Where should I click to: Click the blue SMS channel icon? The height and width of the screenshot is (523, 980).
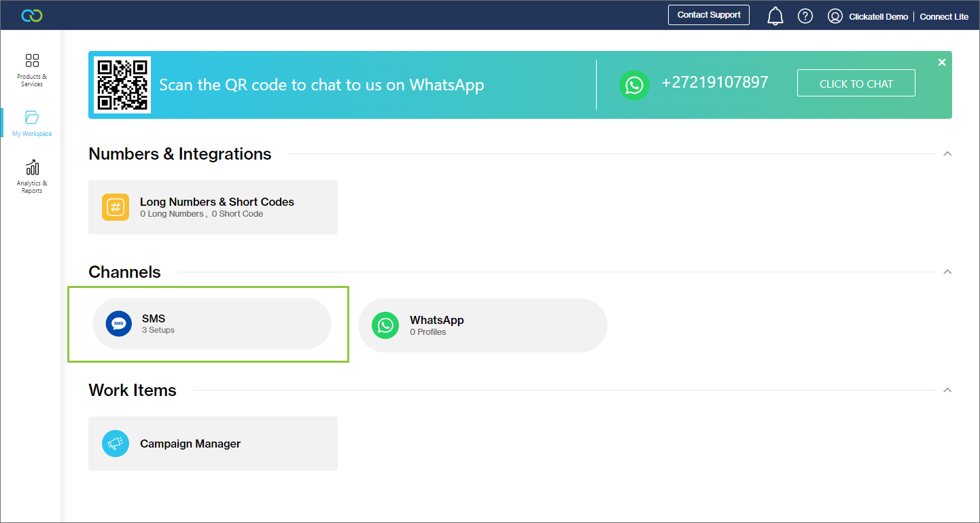point(119,324)
